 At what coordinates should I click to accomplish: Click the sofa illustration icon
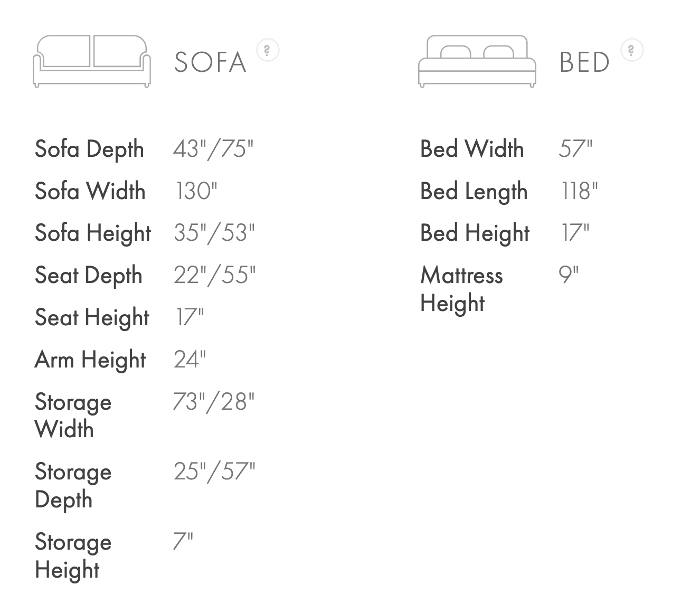(x=92, y=61)
